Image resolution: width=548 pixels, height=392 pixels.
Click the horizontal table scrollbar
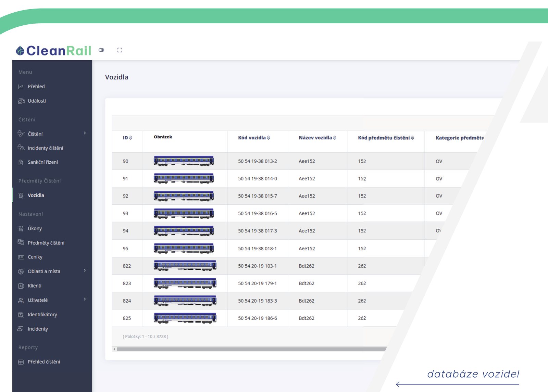(x=251, y=349)
